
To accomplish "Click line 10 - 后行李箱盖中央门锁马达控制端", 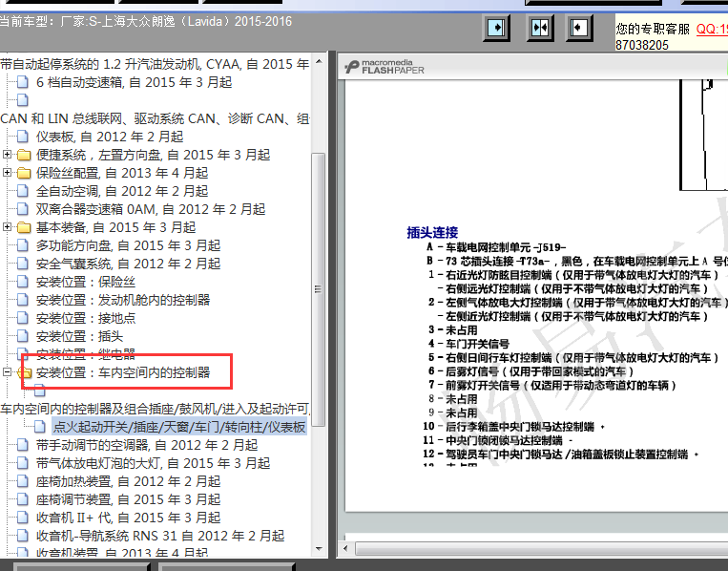I will click(513, 427).
